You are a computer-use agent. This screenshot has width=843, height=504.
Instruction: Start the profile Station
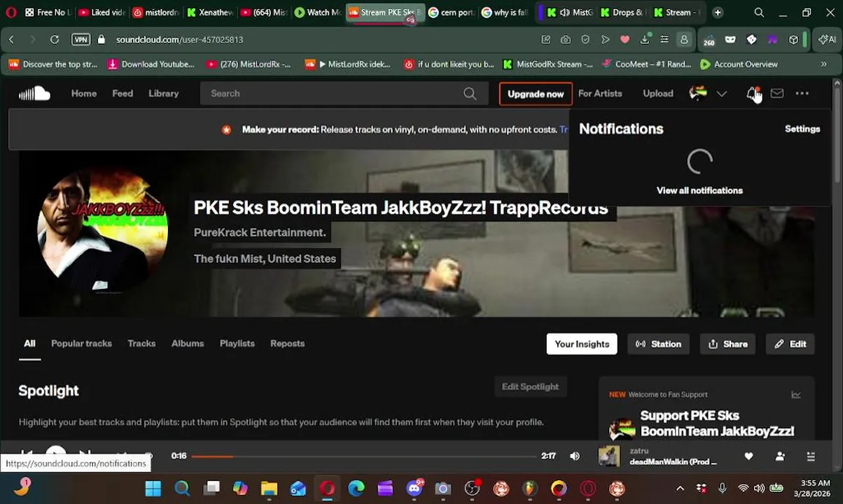[x=658, y=344]
